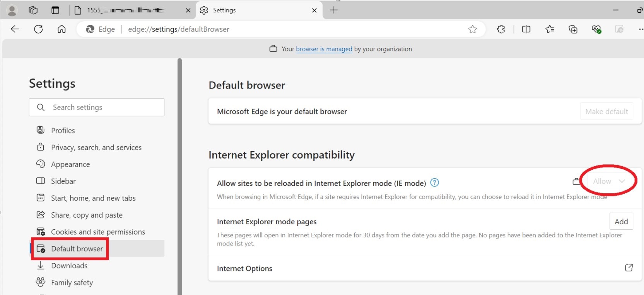Open Internet Options external link icon
Screen dimensions: 644x295
click(x=629, y=268)
